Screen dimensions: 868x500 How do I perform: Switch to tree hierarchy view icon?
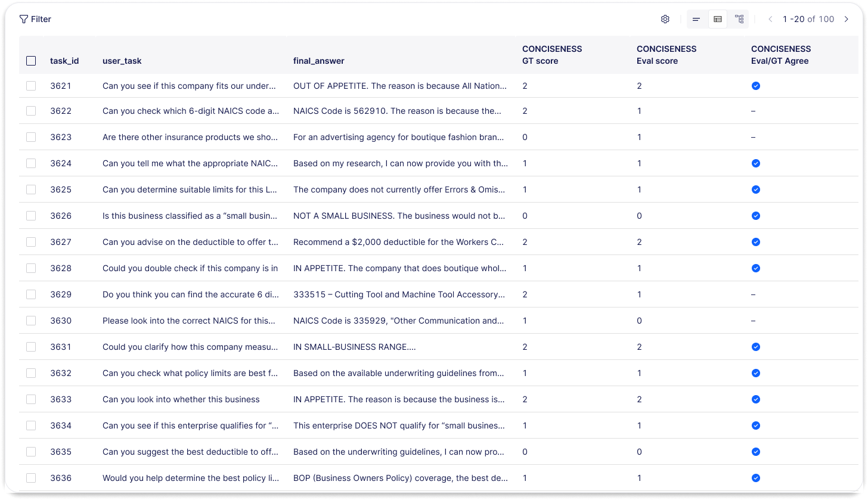pos(739,19)
